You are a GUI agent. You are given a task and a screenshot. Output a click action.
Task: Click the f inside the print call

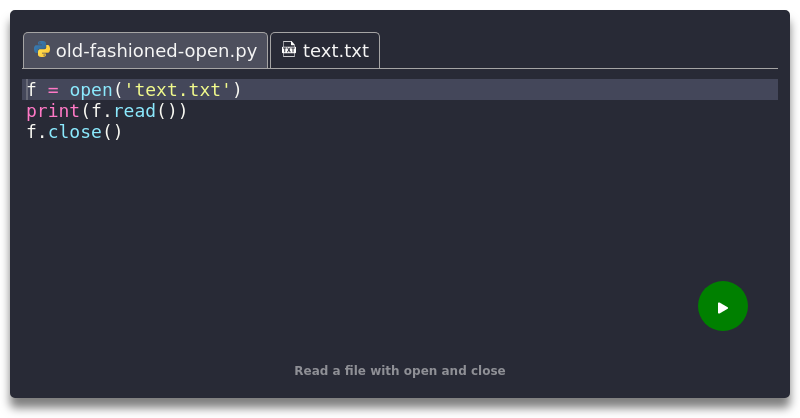pyautogui.click(x=96, y=111)
